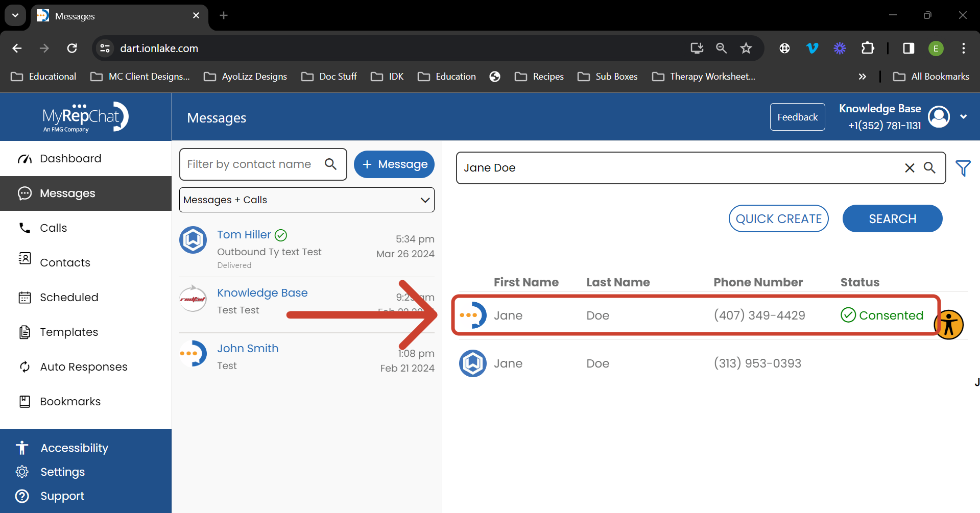Click the filter funnel icon
980x513 pixels.
pyautogui.click(x=963, y=168)
